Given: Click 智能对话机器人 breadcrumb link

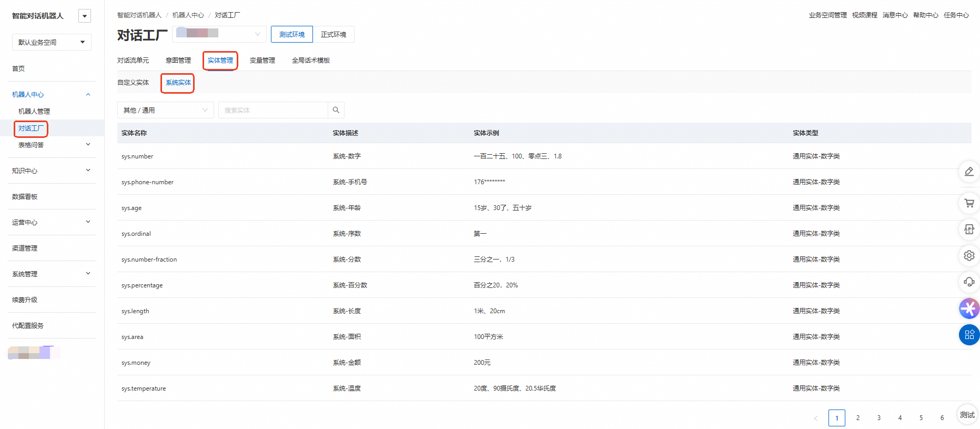Looking at the screenshot, I should click(139, 15).
